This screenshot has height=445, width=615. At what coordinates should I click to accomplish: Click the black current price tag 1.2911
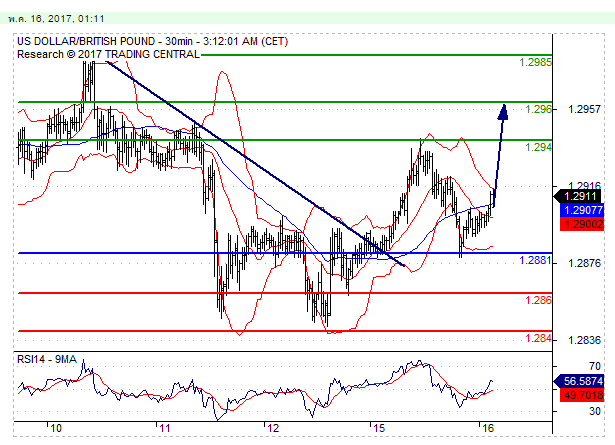tap(579, 196)
